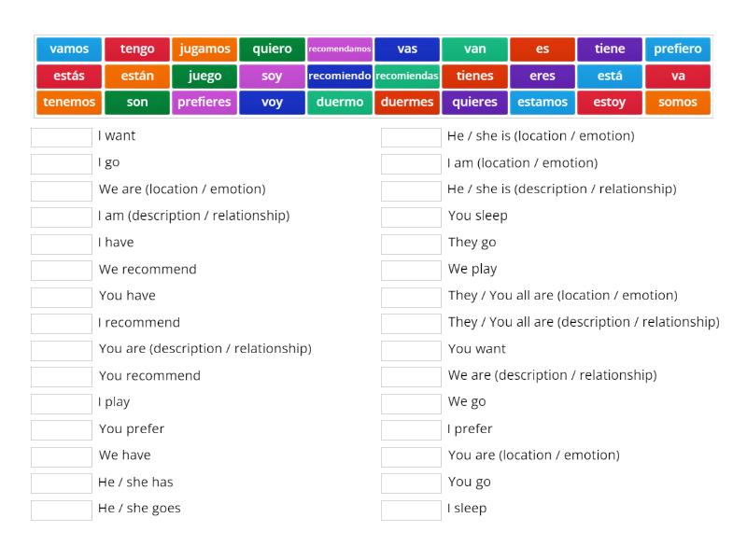Select the 'prefiero' word tile
The image size is (747, 560).
677,49
